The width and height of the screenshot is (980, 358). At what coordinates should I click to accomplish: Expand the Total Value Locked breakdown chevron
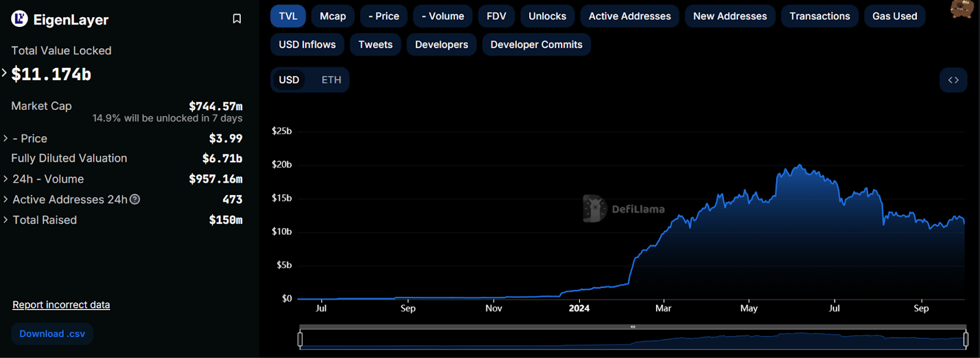point(4,73)
